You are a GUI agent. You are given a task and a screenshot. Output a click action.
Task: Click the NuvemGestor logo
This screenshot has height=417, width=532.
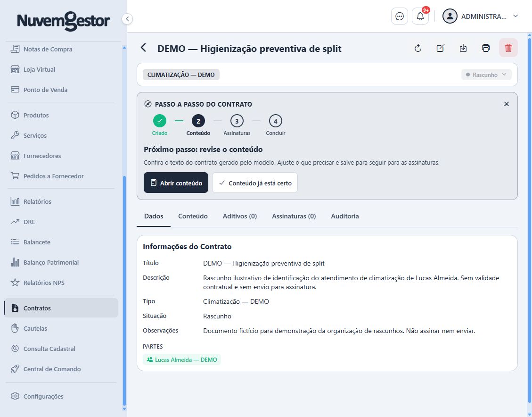64,21
